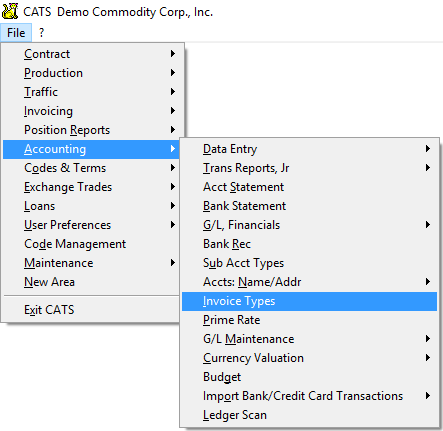The height and width of the screenshot is (431, 443).
Task: Open Import Bank/Credit Card Transactions submenu
Action: (x=309, y=396)
